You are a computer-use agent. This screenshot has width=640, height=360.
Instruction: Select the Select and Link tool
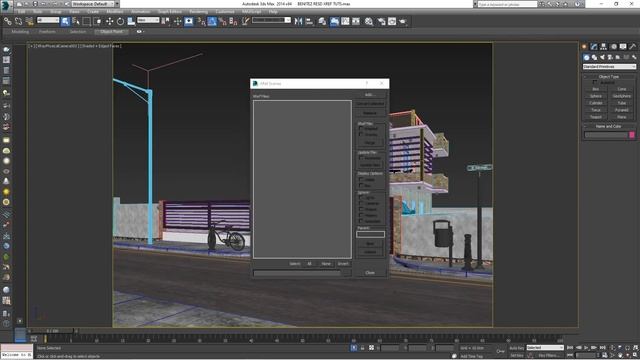point(8,21)
